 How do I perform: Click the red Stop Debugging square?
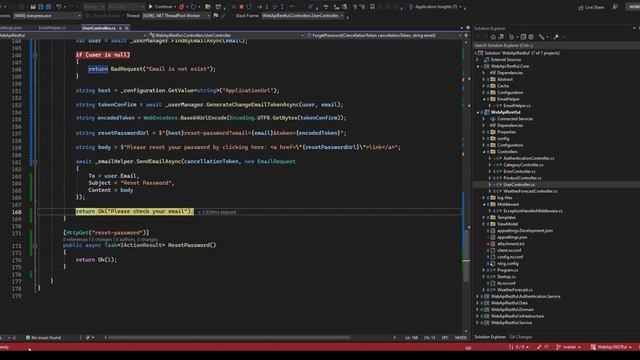click(241, 7)
